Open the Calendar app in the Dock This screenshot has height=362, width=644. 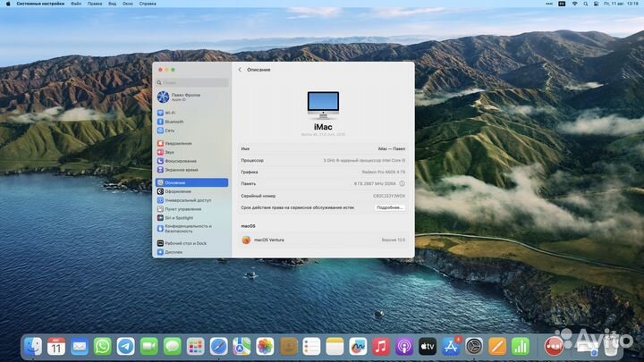pyautogui.click(x=56, y=347)
